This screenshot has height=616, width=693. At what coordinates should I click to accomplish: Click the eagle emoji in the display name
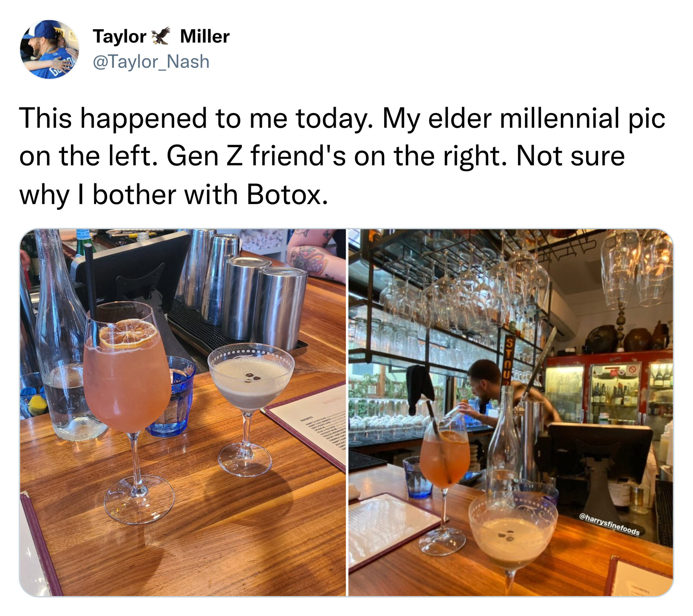pos(160,36)
